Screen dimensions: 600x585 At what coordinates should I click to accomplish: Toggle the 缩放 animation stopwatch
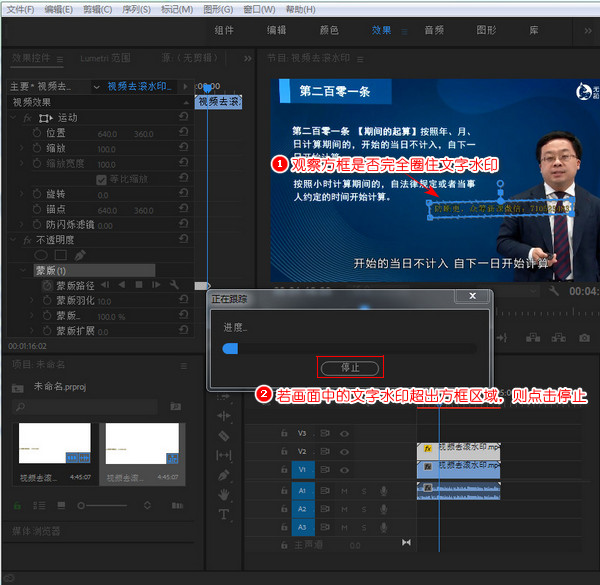37,148
